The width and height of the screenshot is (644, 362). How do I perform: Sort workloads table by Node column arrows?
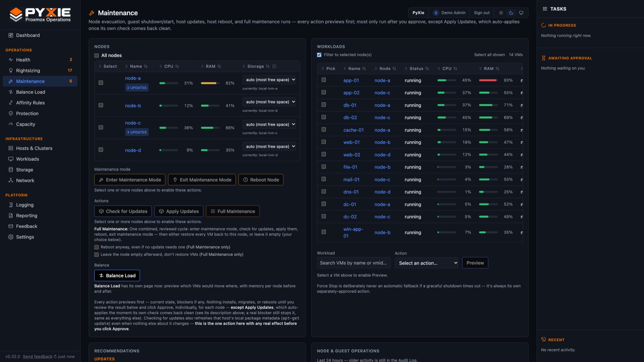point(394,69)
